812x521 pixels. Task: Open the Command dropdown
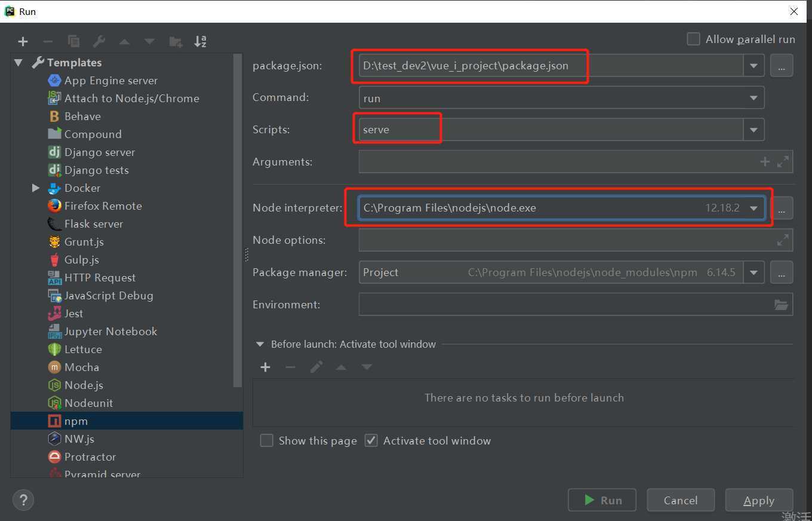(753, 98)
